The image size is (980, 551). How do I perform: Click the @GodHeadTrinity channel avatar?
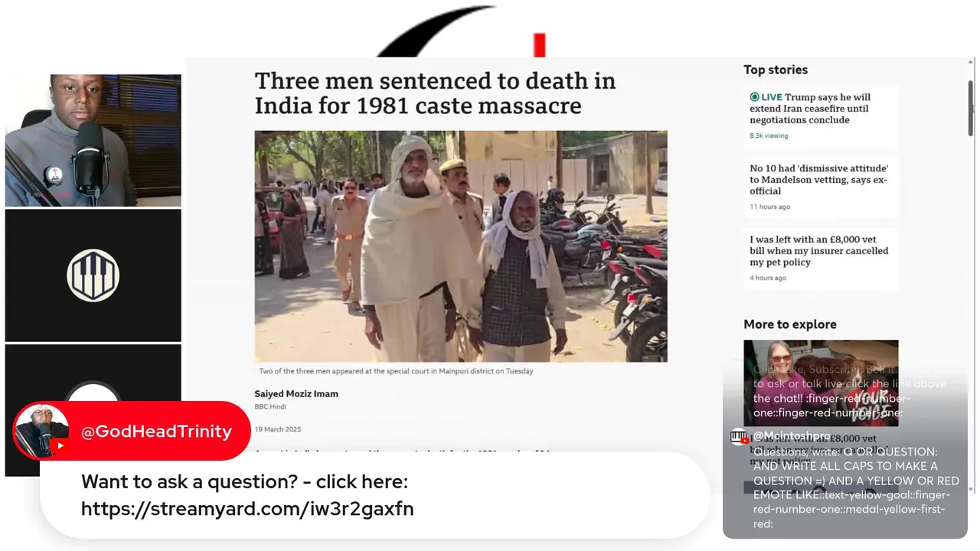pos(42,431)
